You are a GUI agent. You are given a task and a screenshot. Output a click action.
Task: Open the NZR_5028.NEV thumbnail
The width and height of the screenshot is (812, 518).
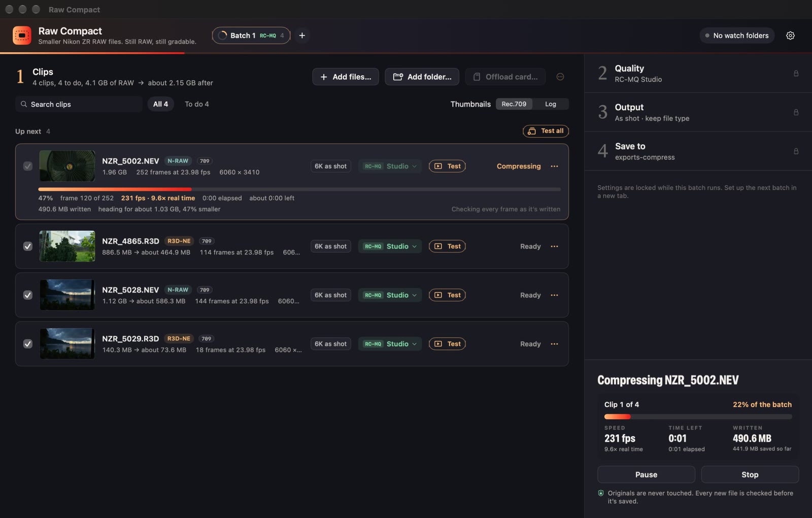[x=67, y=295]
